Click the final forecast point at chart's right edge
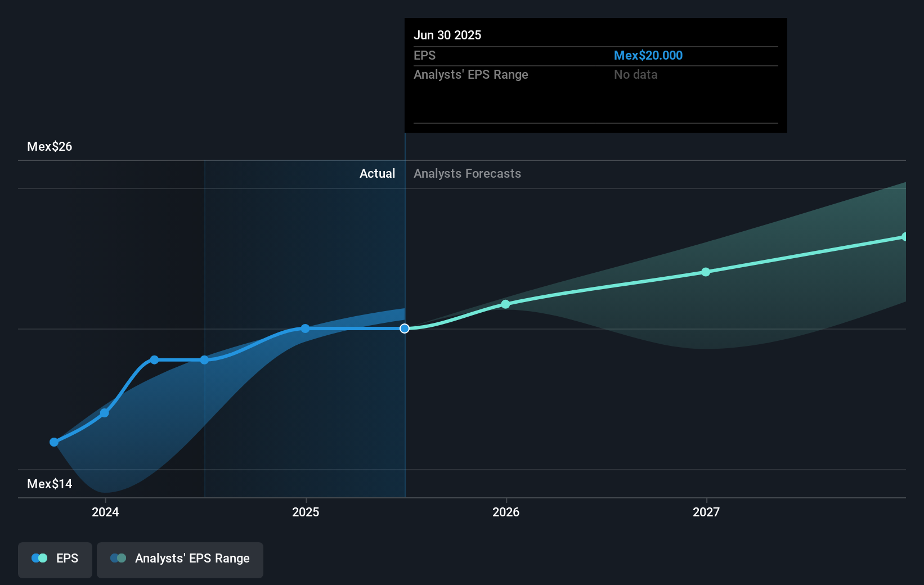 [904, 237]
